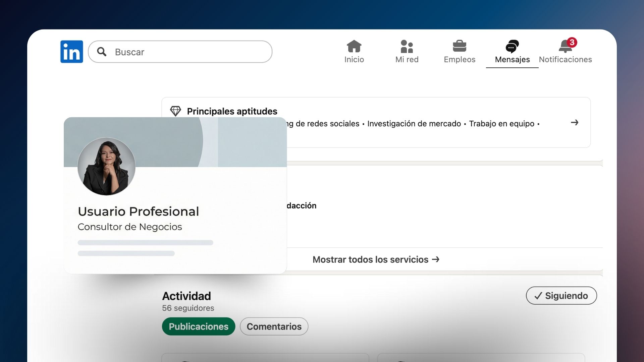Open Mi red via the people icon

[407, 46]
